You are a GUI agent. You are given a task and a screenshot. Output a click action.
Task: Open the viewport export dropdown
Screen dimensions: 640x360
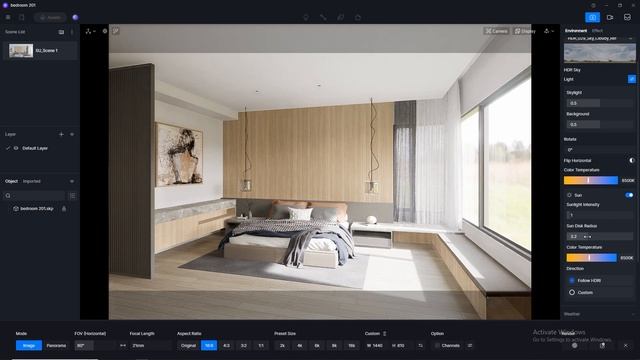[x=549, y=31]
